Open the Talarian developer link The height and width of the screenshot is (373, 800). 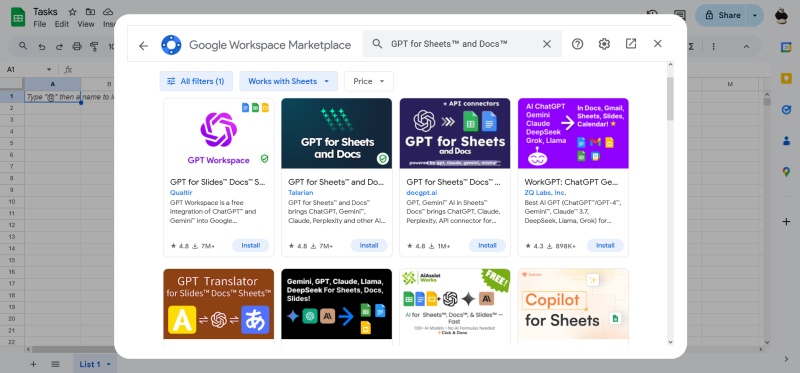pos(301,193)
